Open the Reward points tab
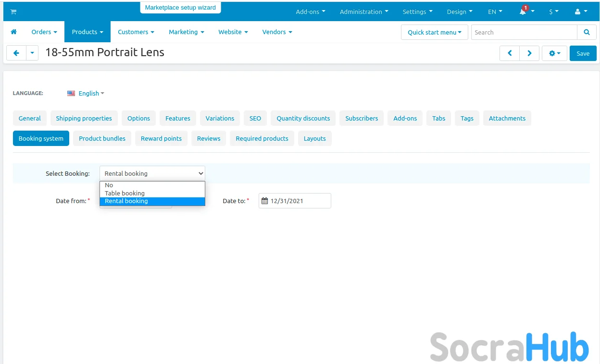600x364 pixels. (x=161, y=138)
